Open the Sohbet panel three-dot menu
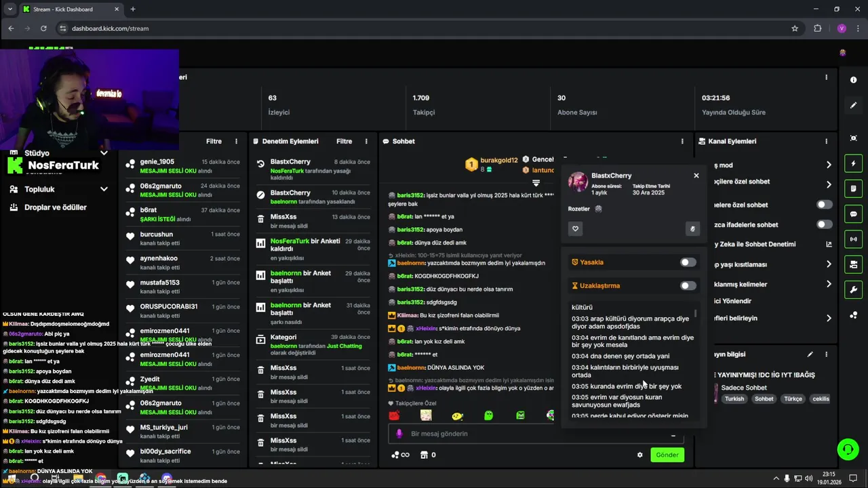 pos(682,142)
